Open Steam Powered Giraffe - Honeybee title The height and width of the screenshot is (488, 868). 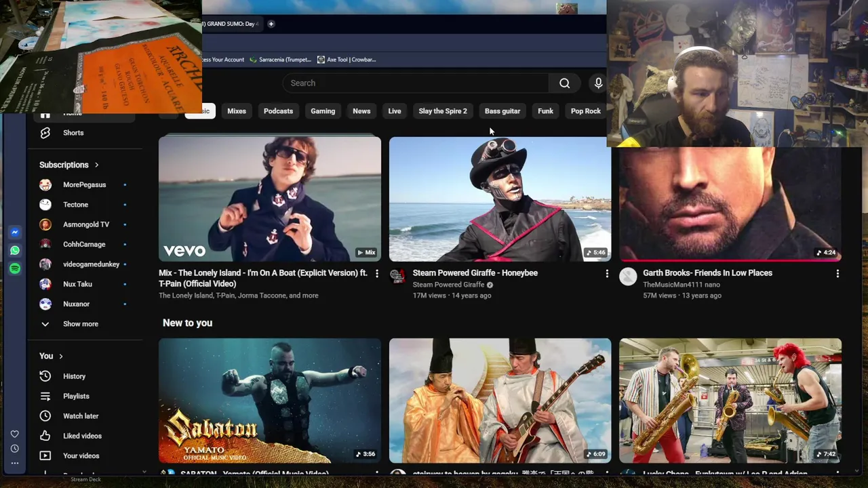[475, 273]
